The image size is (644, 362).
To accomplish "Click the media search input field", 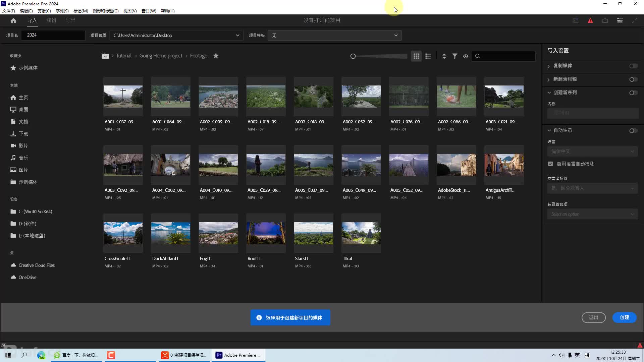I will coord(503,56).
